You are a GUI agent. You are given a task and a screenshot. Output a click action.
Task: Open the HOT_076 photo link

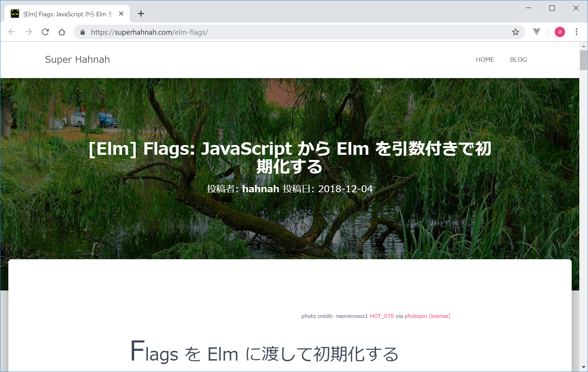tap(382, 316)
